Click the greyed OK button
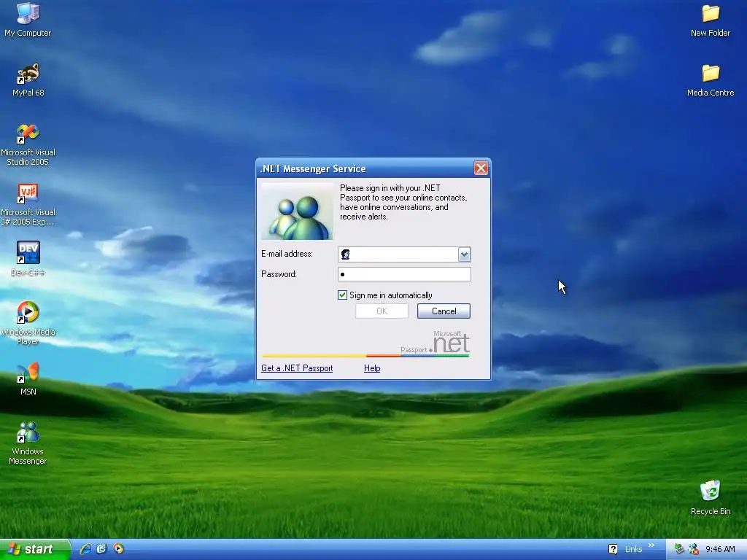 pyautogui.click(x=382, y=311)
